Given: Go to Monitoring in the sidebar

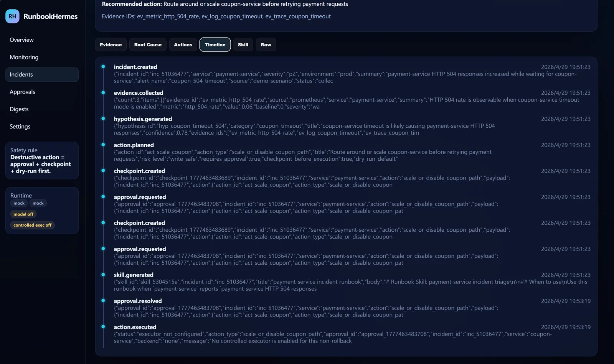Looking at the screenshot, I should 42,57.
